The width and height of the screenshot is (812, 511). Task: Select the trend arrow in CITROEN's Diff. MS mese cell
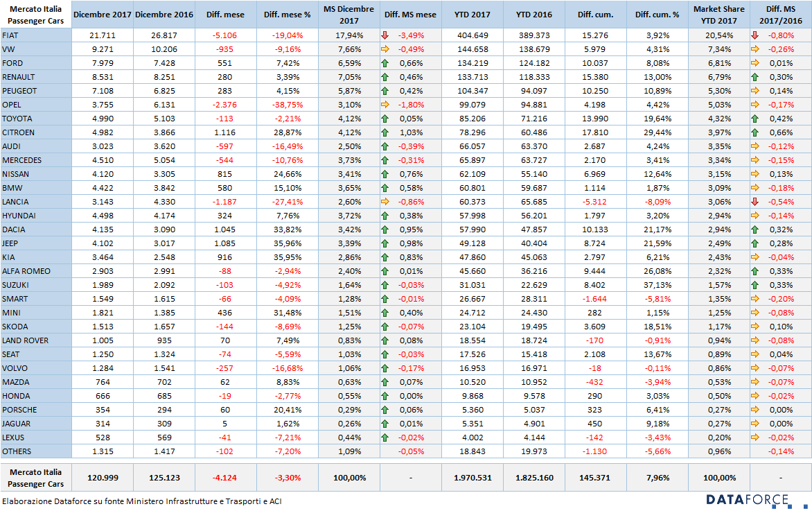click(385, 132)
